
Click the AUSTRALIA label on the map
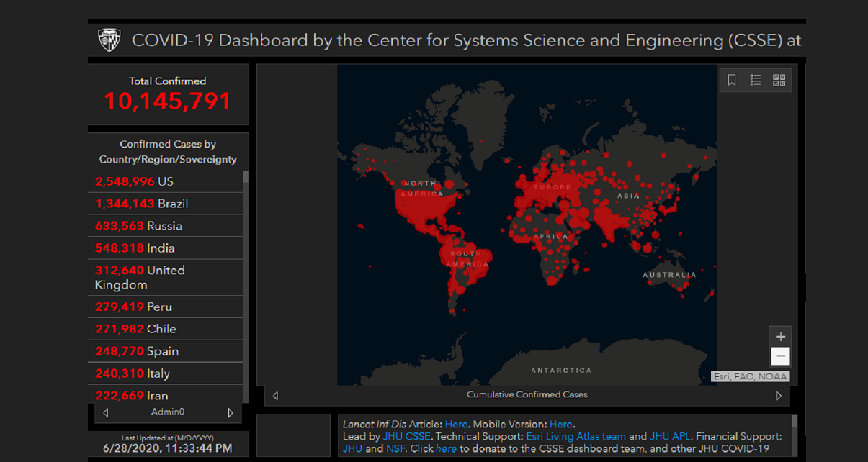[x=670, y=275]
